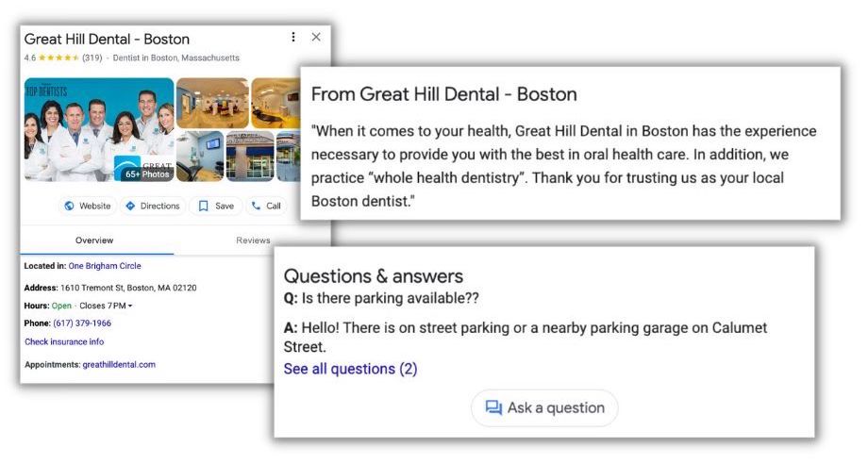Click the Directions diamond icon
868x464 pixels.
[130, 206]
